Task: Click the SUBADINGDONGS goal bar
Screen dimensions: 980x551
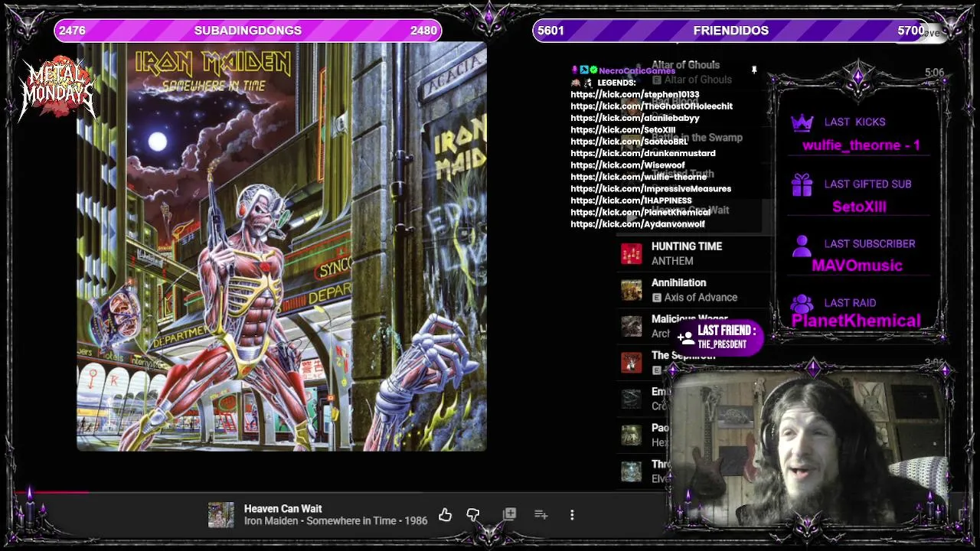Action: pos(248,31)
